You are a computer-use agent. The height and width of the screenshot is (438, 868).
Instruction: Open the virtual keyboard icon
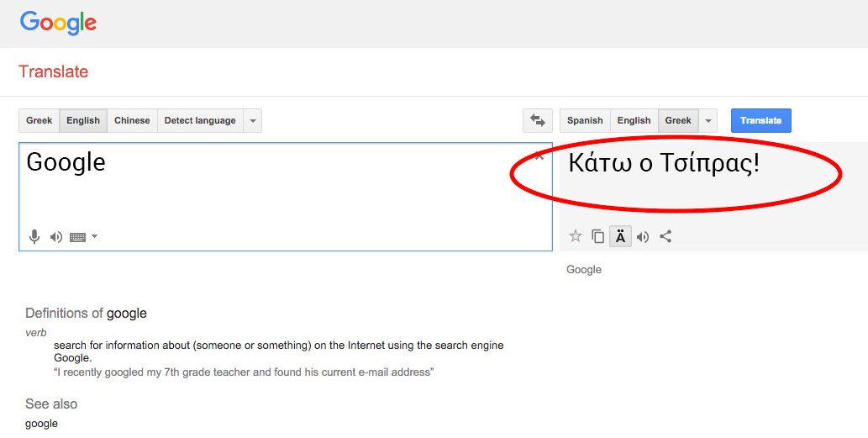[x=77, y=237]
